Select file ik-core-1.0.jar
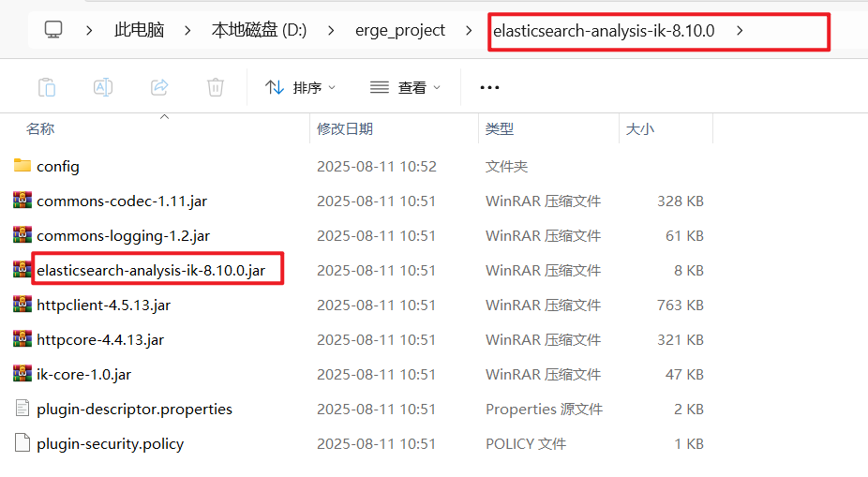This screenshot has height=477, width=868. pos(84,375)
